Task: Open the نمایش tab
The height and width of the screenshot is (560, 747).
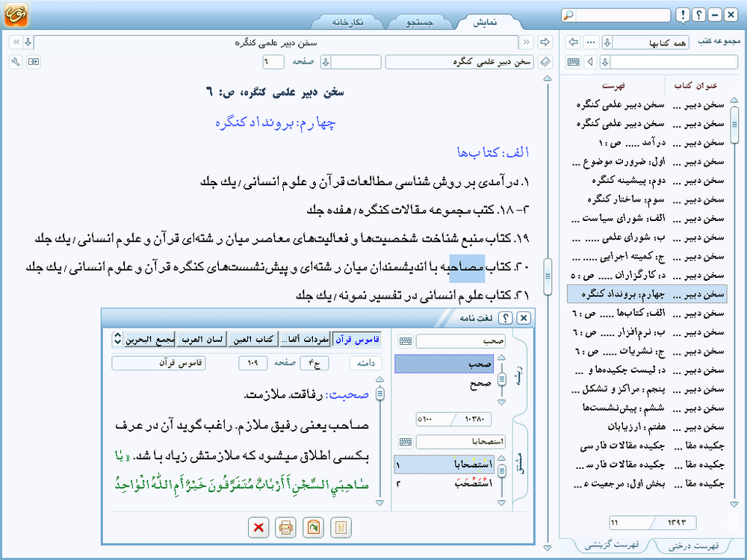Action: 485,22
